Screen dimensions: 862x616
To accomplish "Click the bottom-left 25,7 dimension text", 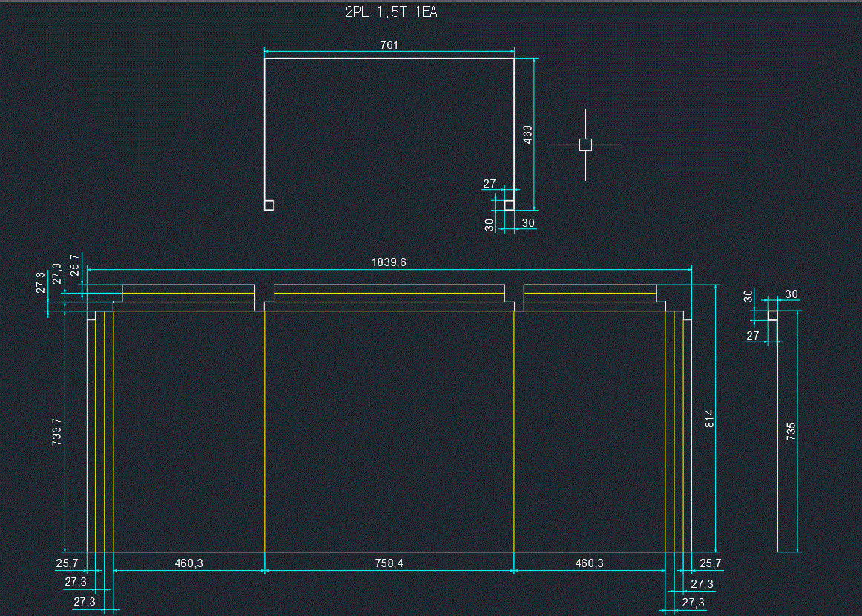I will [x=67, y=563].
